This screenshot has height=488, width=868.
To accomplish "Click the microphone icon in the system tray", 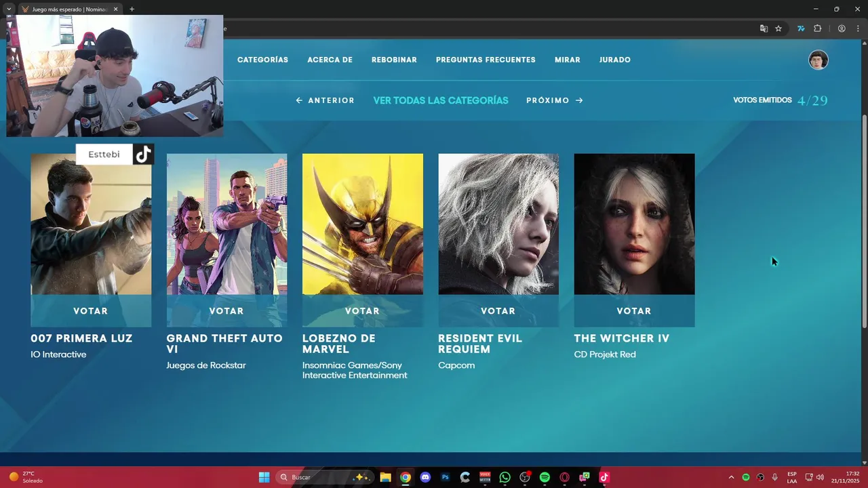I will tap(774, 477).
